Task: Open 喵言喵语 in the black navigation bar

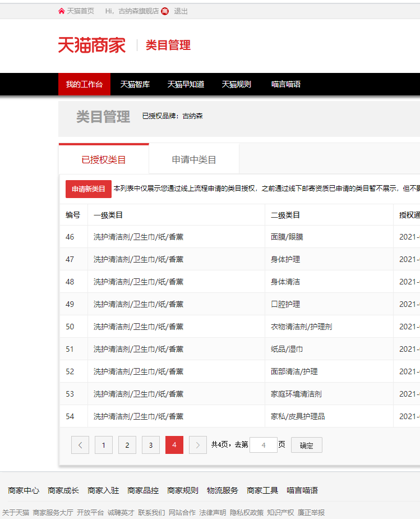Action: [286, 84]
